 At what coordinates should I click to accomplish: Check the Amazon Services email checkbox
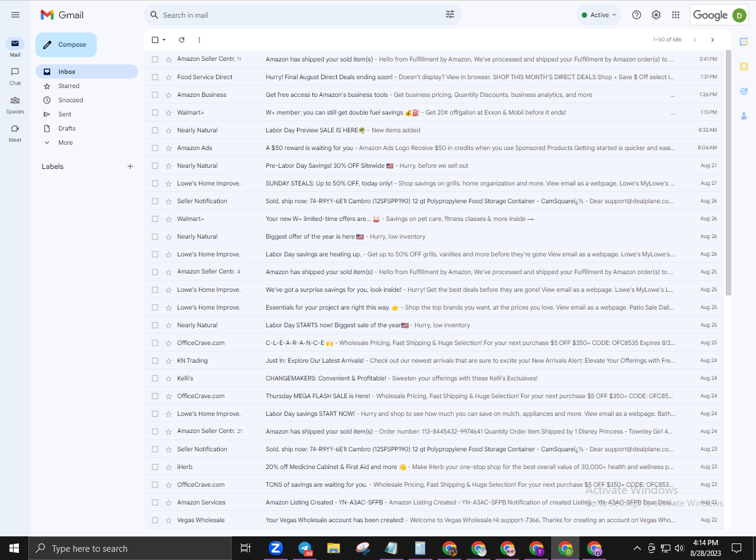click(x=155, y=502)
